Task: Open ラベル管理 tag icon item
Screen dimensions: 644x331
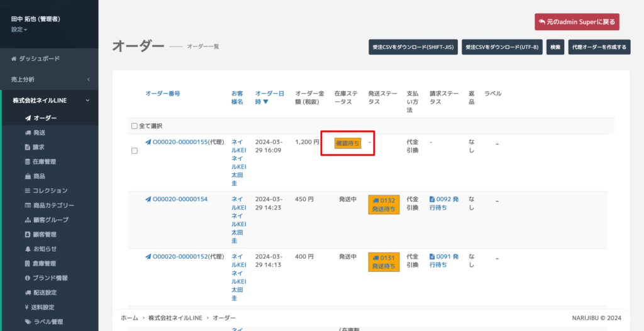Action: tap(28, 322)
